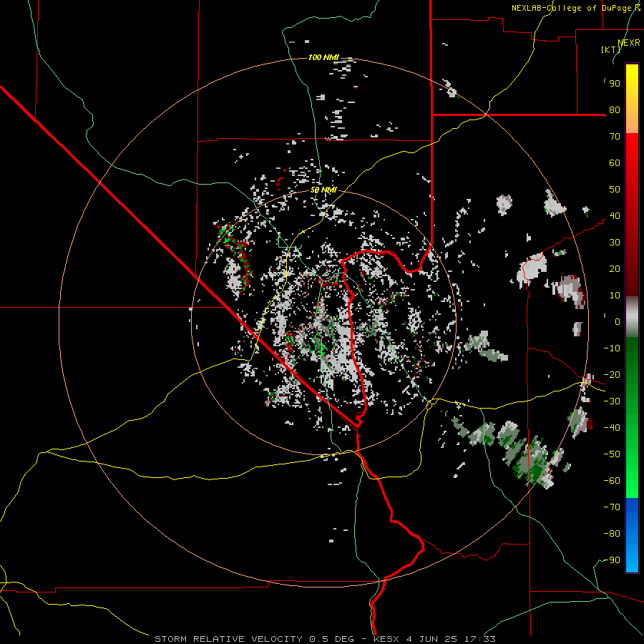Click the -40 value on velocity scale
This screenshot has width=644, height=644.
(x=612, y=428)
